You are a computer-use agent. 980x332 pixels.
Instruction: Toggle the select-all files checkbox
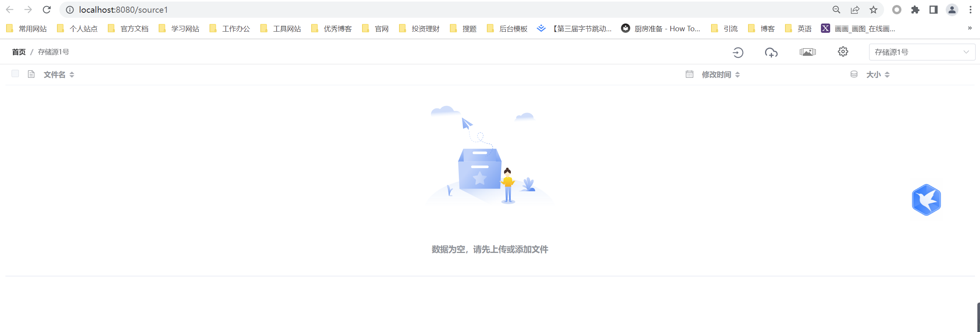click(x=15, y=74)
